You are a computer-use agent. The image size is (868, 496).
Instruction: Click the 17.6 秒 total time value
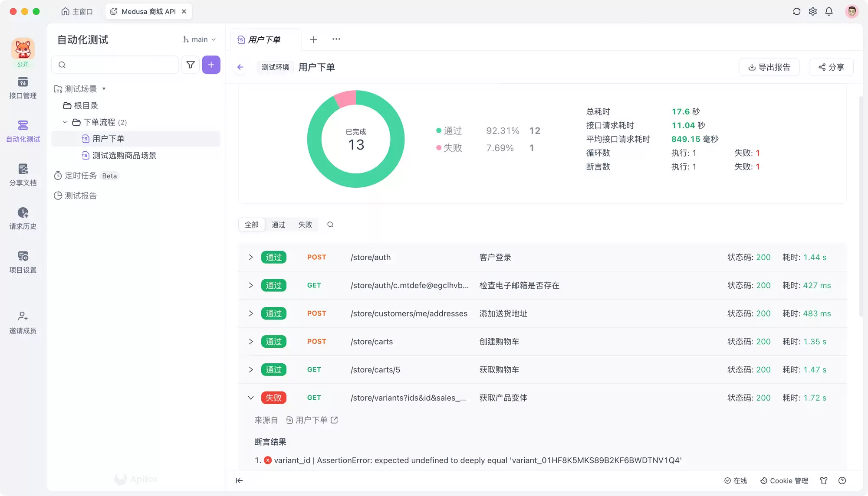pos(686,111)
